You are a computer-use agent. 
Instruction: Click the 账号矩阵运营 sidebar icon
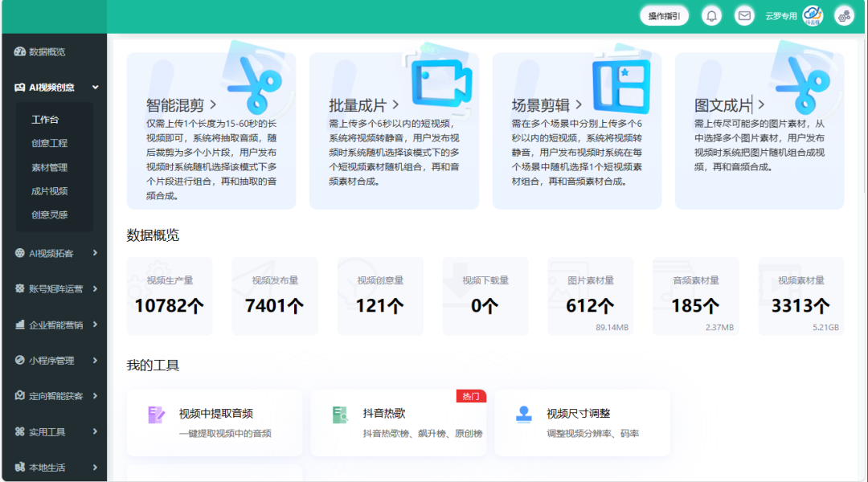tap(20, 288)
